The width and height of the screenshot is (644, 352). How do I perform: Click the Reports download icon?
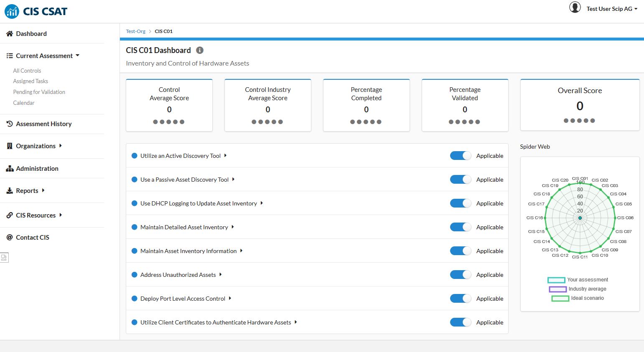(x=10, y=190)
